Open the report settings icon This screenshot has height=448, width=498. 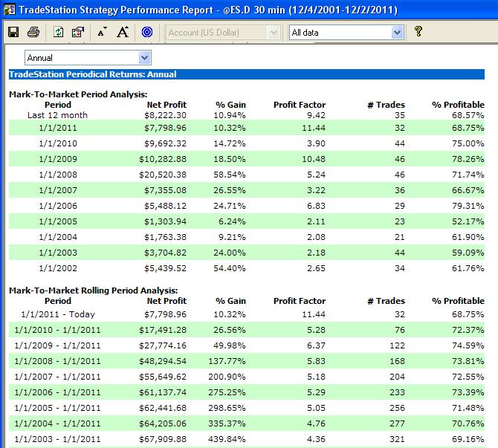click(78, 32)
